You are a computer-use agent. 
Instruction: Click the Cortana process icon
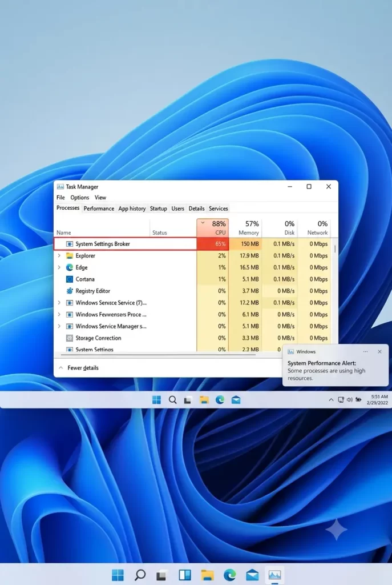[x=69, y=279]
